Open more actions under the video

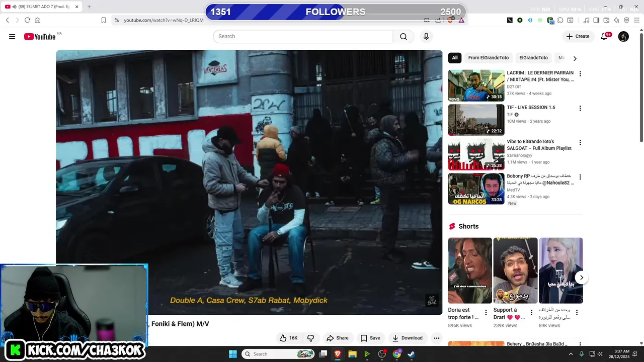437,338
